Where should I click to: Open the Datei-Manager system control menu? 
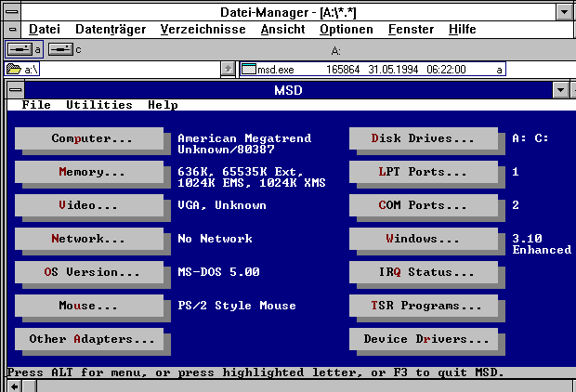click(x=12, y=12)
